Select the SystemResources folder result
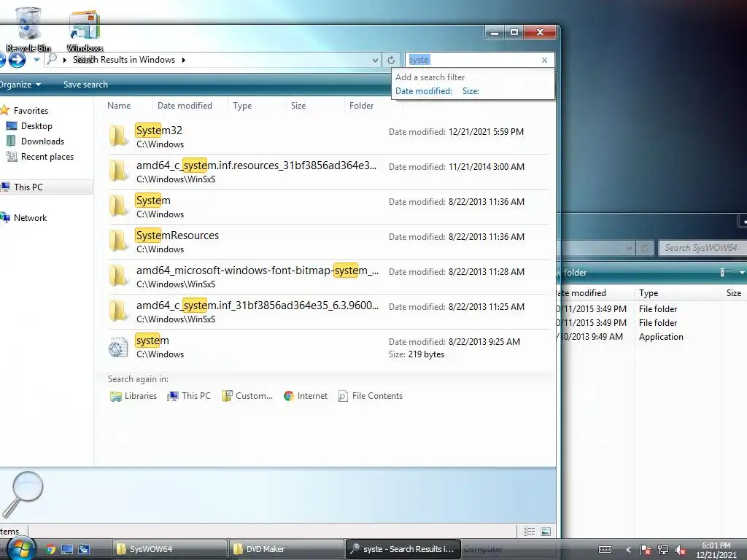The width and height of the screenshot is (747, 560). point(328,242)
